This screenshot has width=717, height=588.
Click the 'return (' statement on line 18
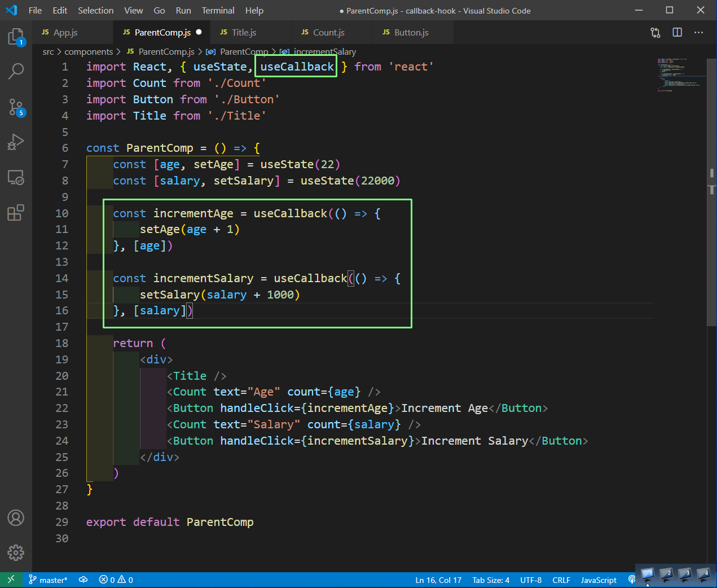(139, 343)
